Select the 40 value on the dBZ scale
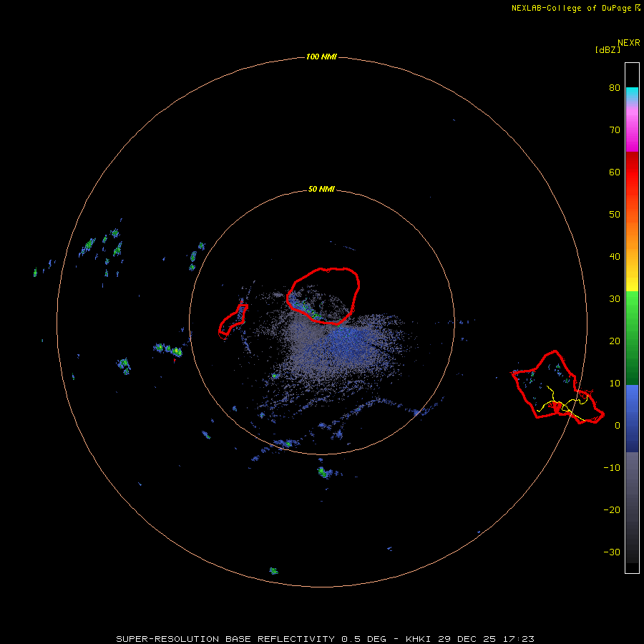The image size is (644, 644). tap(615, 257)
